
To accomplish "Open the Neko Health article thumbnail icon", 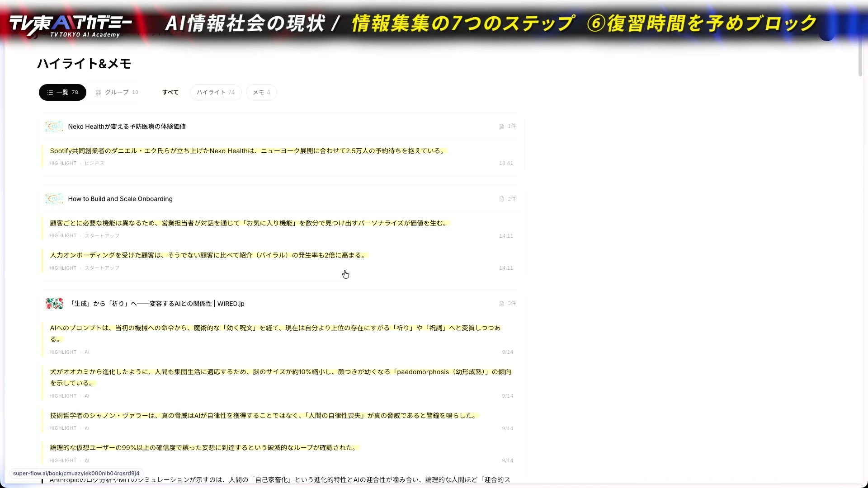I will point(54,127).
